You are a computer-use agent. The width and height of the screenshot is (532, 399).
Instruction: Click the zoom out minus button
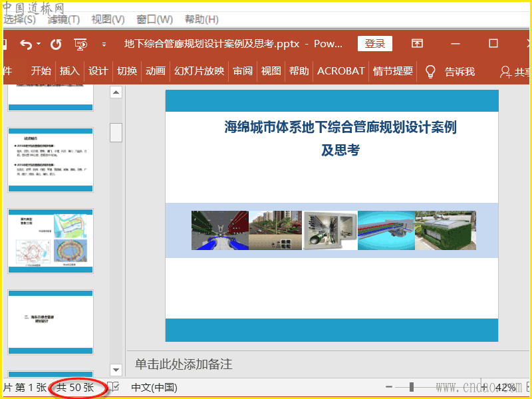click(x=389, y=387)
